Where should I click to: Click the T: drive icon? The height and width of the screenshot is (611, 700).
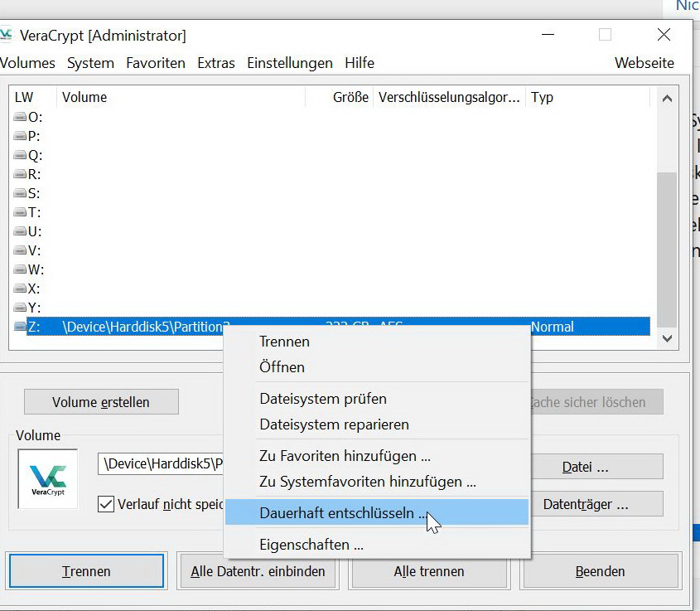(20, 212)
